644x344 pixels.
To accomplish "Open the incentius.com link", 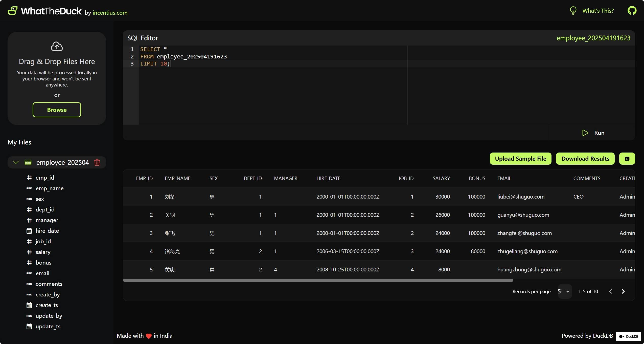I will (110, 13).
